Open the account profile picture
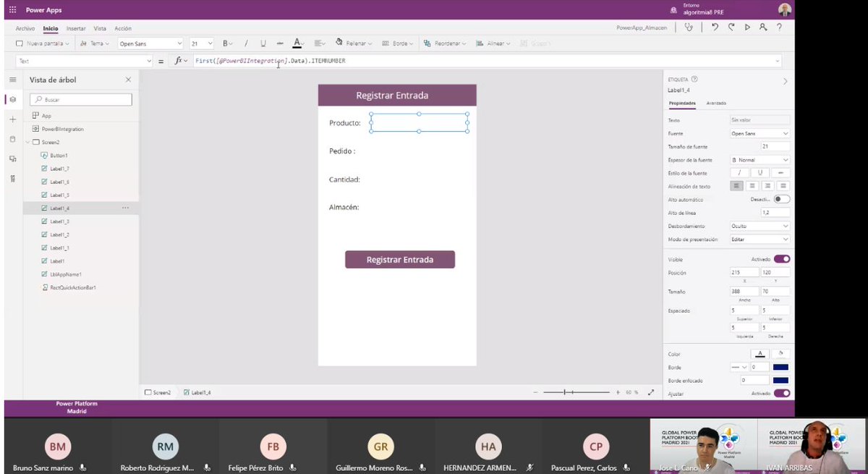This screenshot has height=474, width=868. point(785,9)
